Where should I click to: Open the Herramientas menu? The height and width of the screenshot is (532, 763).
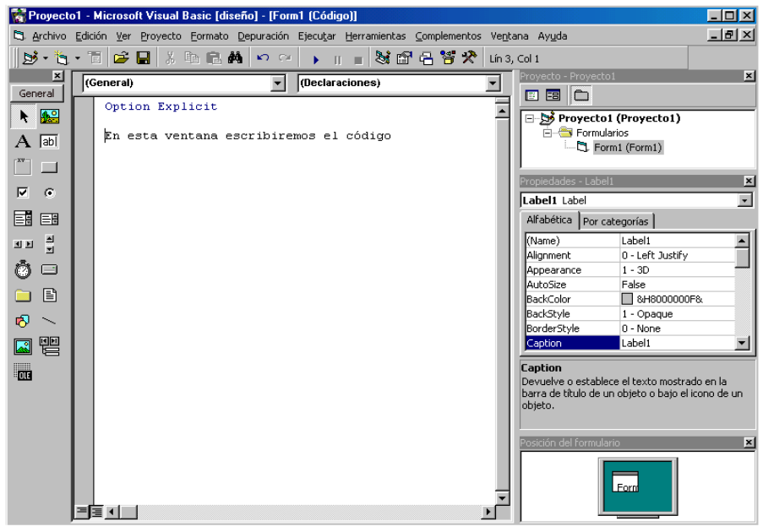coord(375,36)
